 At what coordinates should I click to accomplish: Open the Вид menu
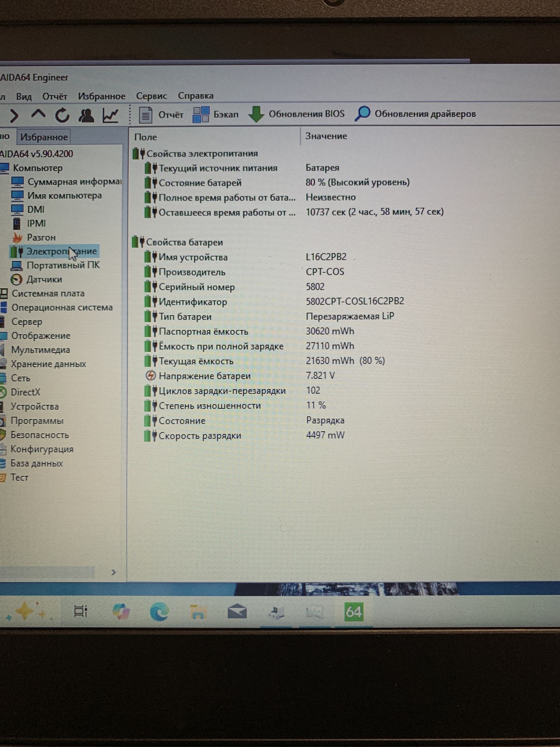click(x=24, y=96)
